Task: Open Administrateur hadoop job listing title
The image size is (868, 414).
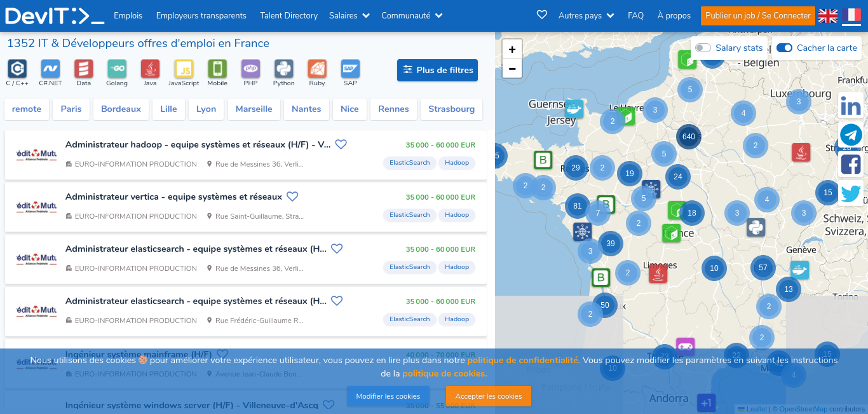Action: [198, 144]
